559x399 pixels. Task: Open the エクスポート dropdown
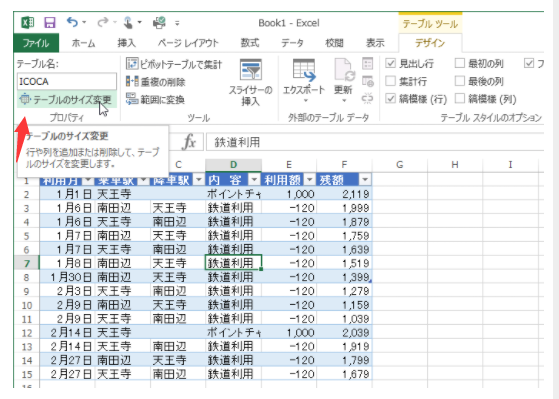tap(304, 82)
